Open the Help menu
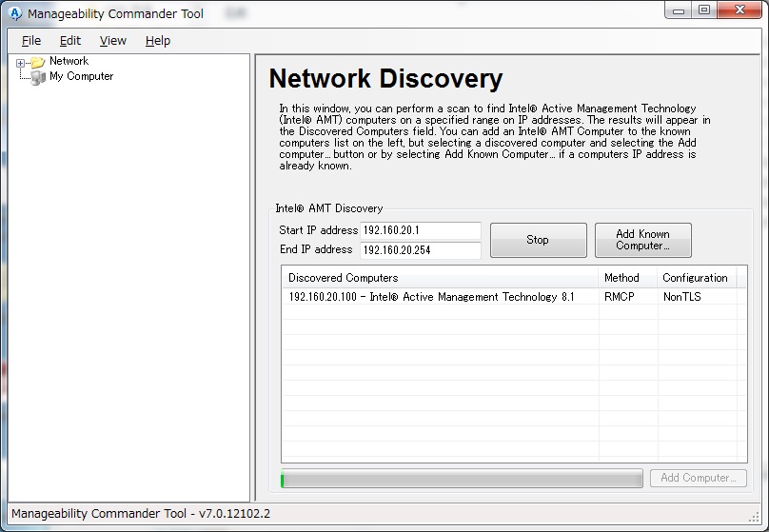The width and height of the screenshot is (769, 532). (x=158, y=41)
